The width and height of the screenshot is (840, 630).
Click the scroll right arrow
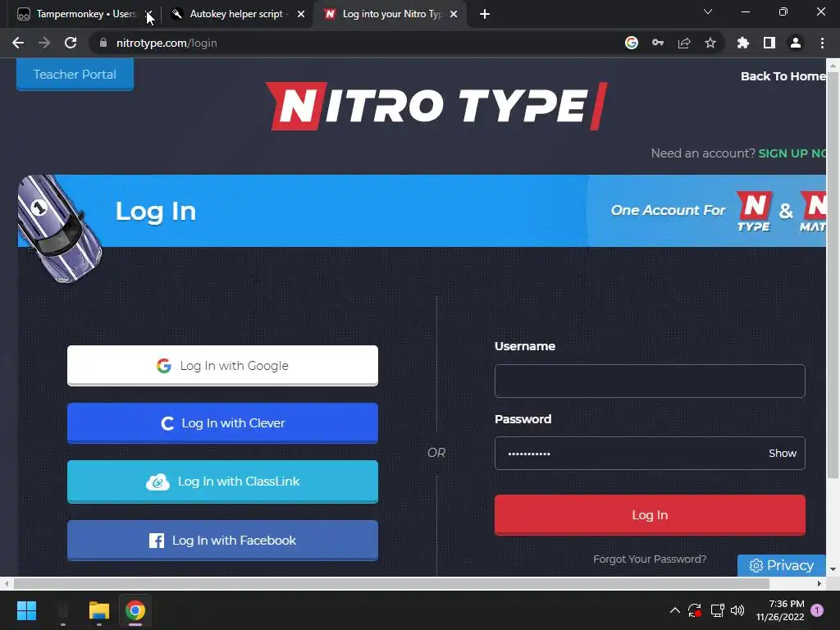coord(819,583)
